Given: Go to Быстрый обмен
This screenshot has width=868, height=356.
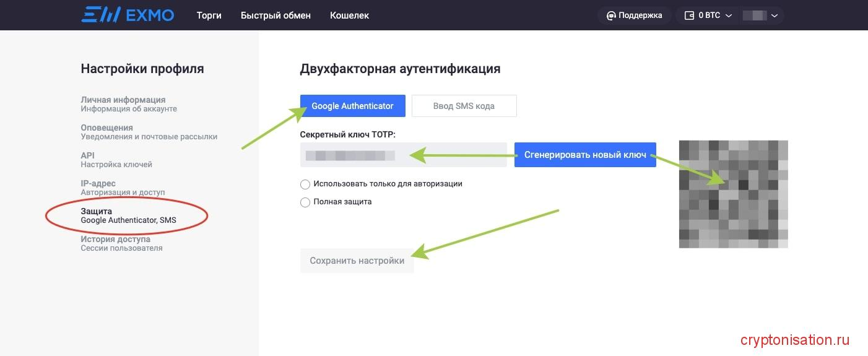Looking at the screenshot, I should (276, 15).
